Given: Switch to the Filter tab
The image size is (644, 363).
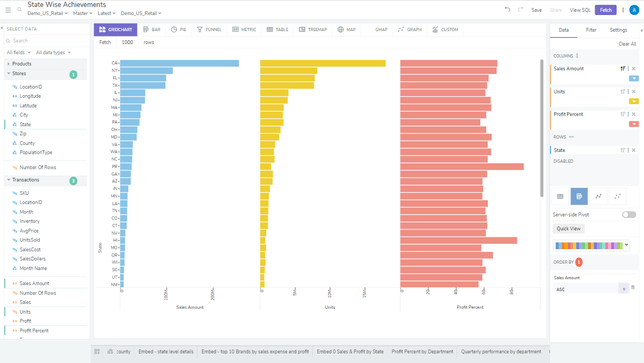Looking at the screenshot, I should tap(591, 30).
